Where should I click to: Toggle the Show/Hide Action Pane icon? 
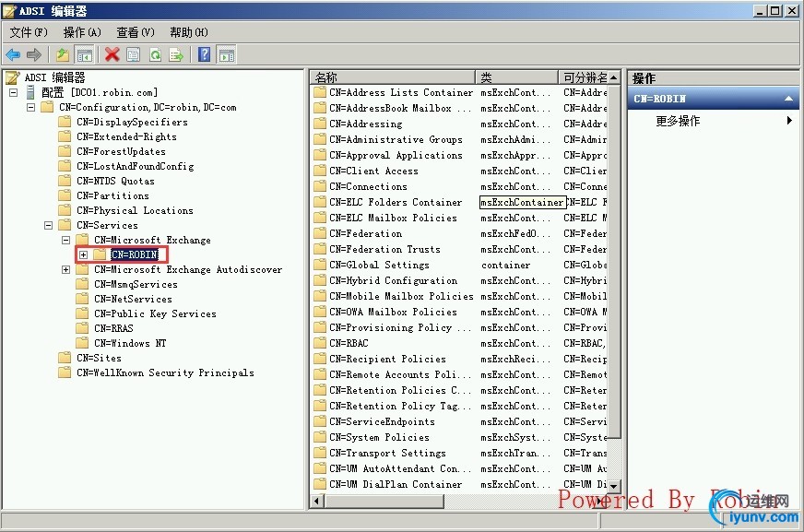pos(226,54)
